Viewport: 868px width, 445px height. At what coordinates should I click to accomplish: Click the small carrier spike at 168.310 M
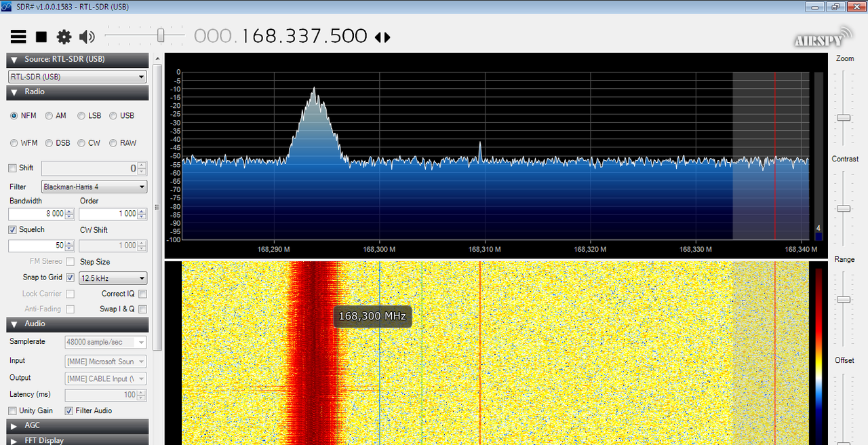point(479,152)
